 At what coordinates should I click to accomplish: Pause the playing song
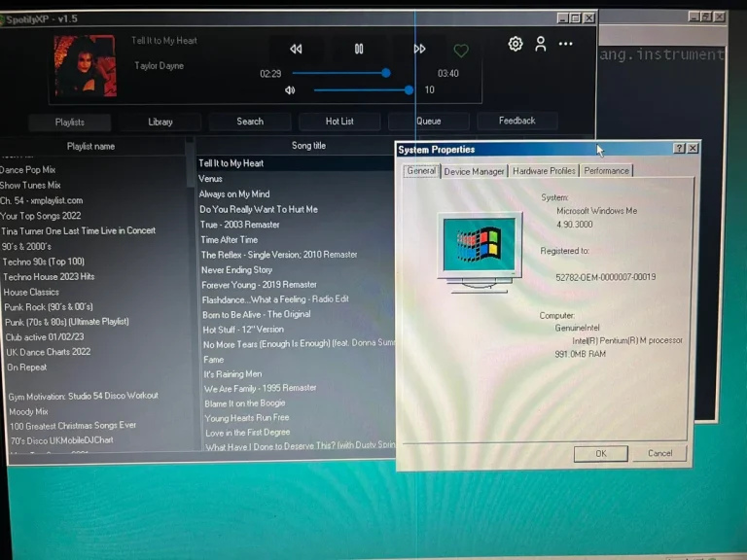click(359, 49)
